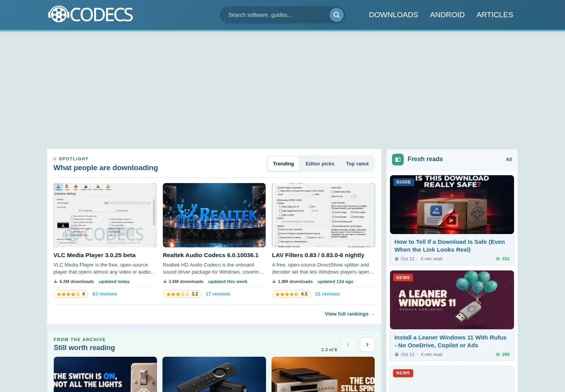Open the All fresh reads link
The width and height of the screenshot is (565, 392).
pyautogui.click(x=509, y=160)
